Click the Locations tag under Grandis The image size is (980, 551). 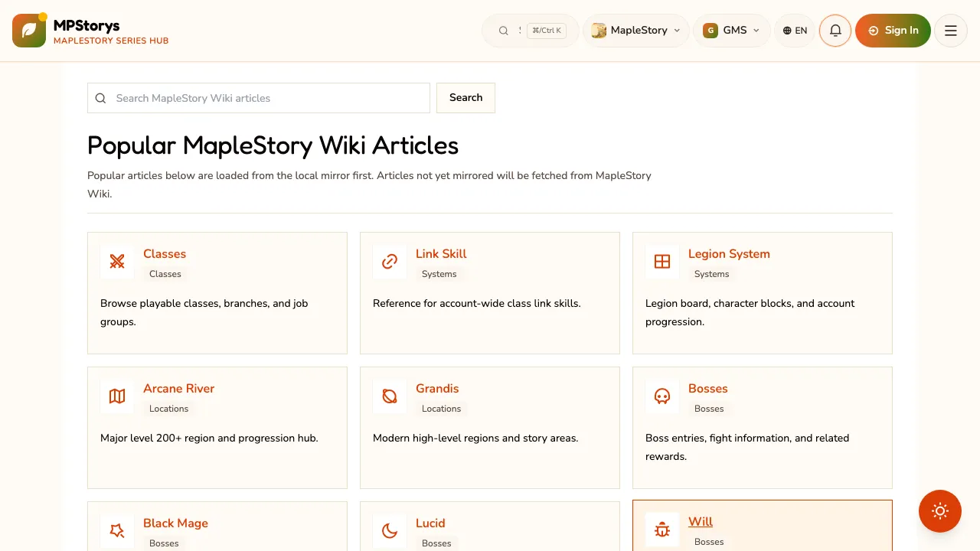tap(442, 409)
